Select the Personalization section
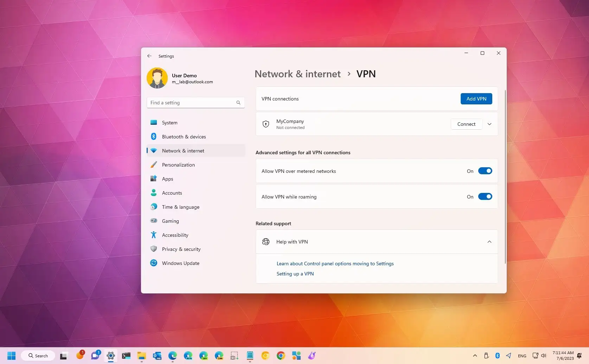The height and width of the screenshot is (364, 589). tap(178, 165)
